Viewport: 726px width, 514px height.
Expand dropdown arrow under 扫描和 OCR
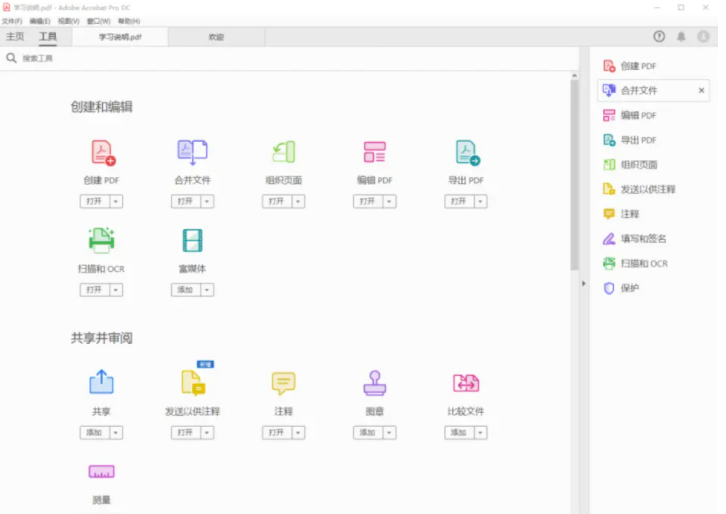coord(116,290)
